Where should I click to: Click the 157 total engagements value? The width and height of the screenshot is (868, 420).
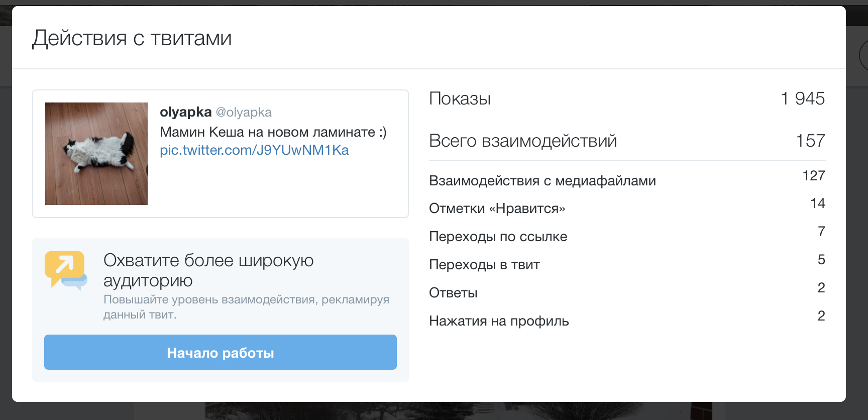pos(810,141)
